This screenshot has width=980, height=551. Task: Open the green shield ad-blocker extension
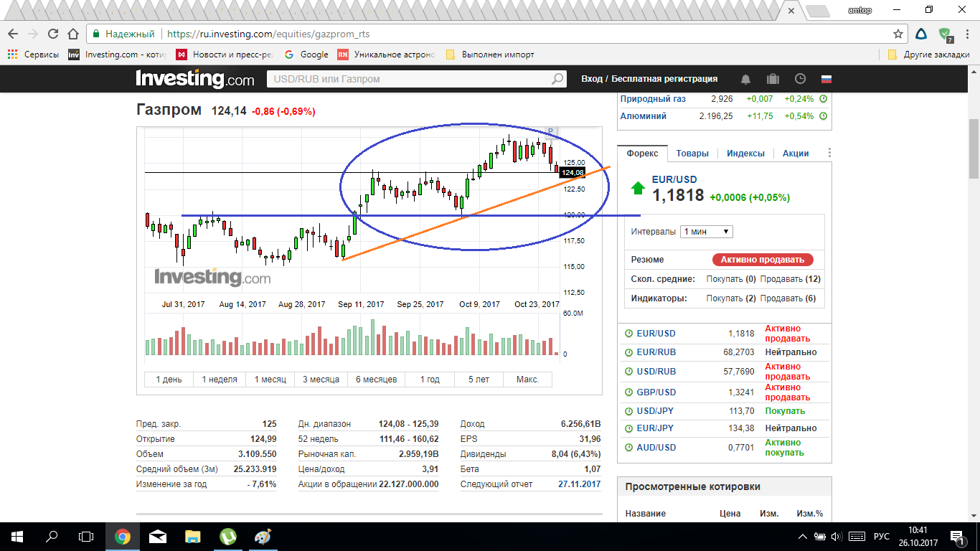coord(945,34)
